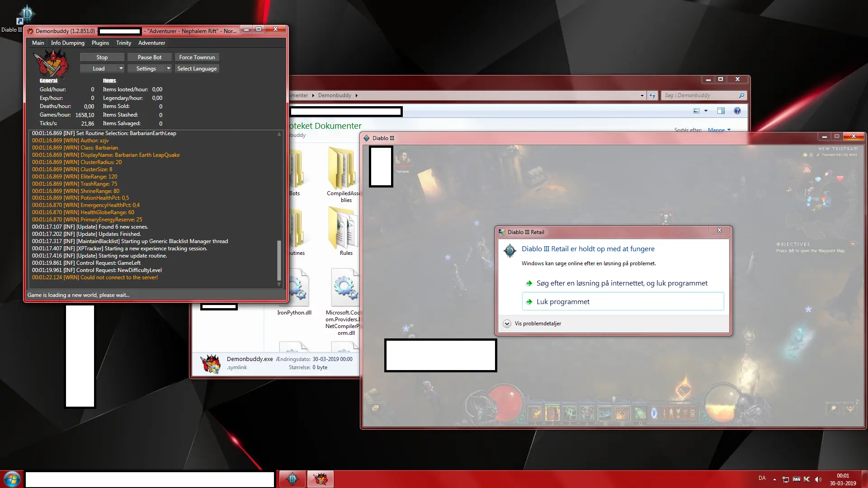The height and width of the screenshot is (488, 868).
Task: Open the view options dropdown arrow in Explorer
Action: [706, 111]
